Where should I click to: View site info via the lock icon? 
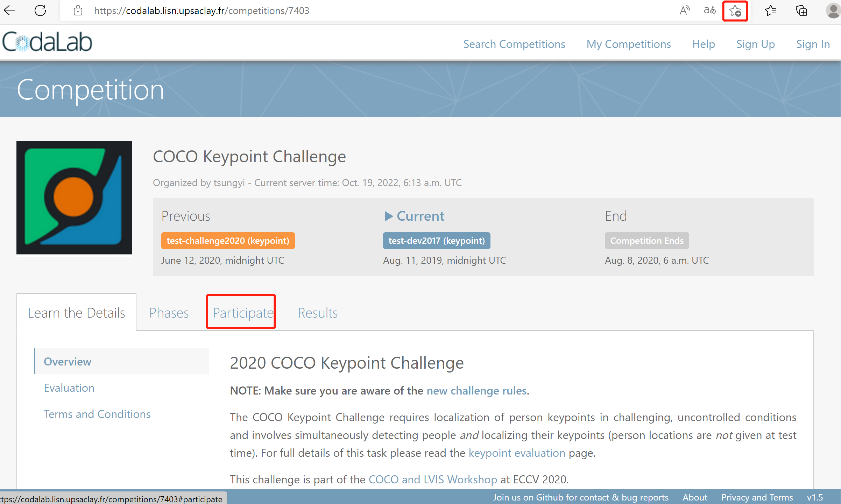[x=78, y=10]
